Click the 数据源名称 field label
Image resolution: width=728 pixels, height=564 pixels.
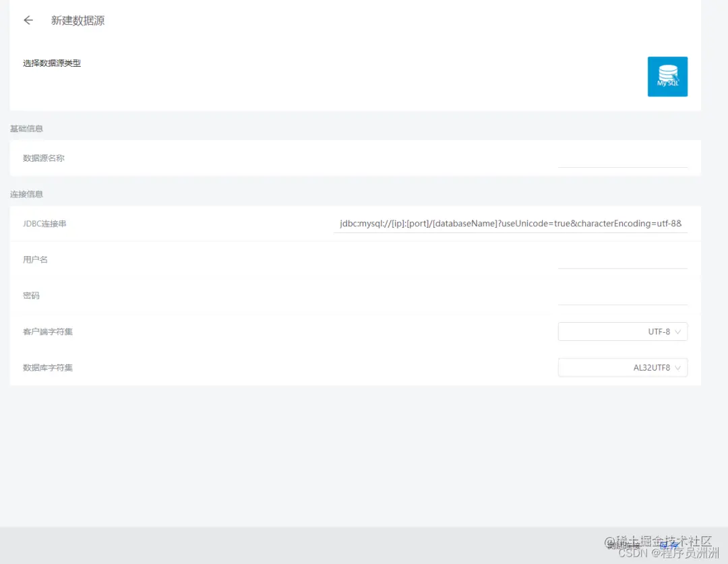tap(44, 158)
